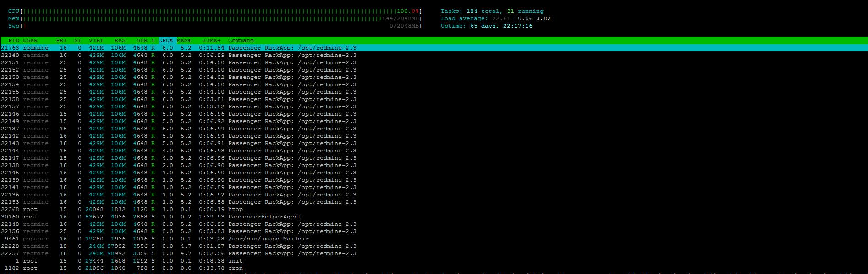
Task: Select the process row with PID 22137
Action: coord(434,129)
